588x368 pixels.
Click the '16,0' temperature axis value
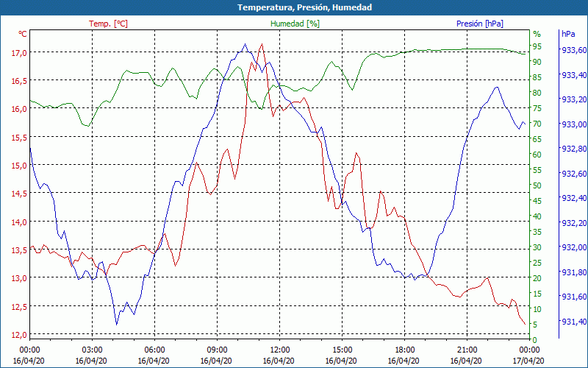19,110
